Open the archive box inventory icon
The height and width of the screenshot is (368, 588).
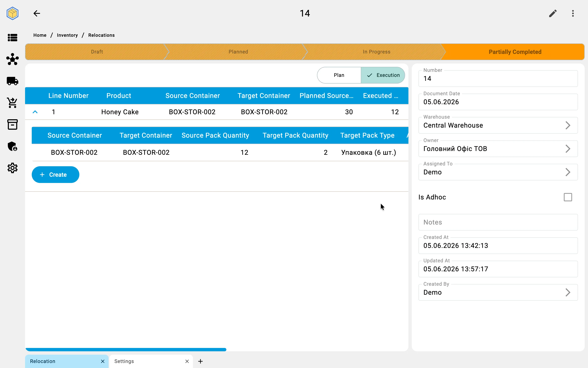[12, 124]
